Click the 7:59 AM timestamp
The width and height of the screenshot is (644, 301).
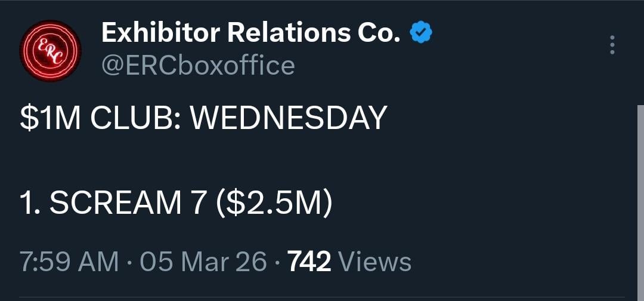69,262
